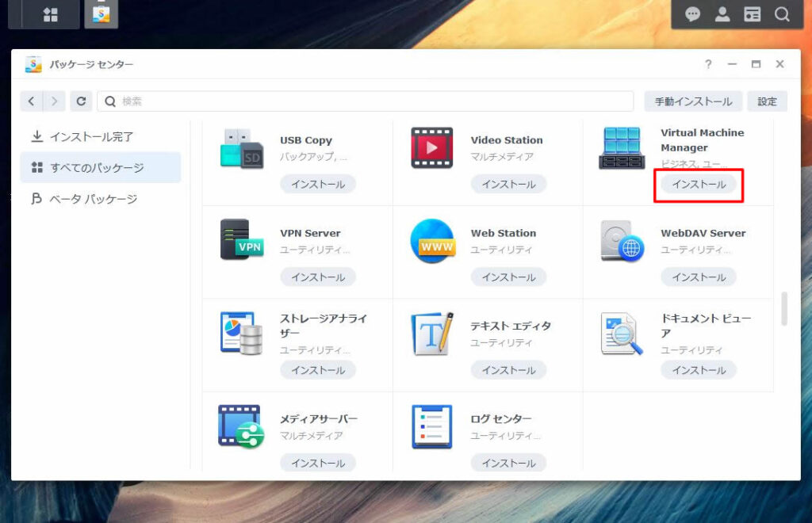812x523 pixels.
Task: Install VPN Server
Action: tap(318, 277)
